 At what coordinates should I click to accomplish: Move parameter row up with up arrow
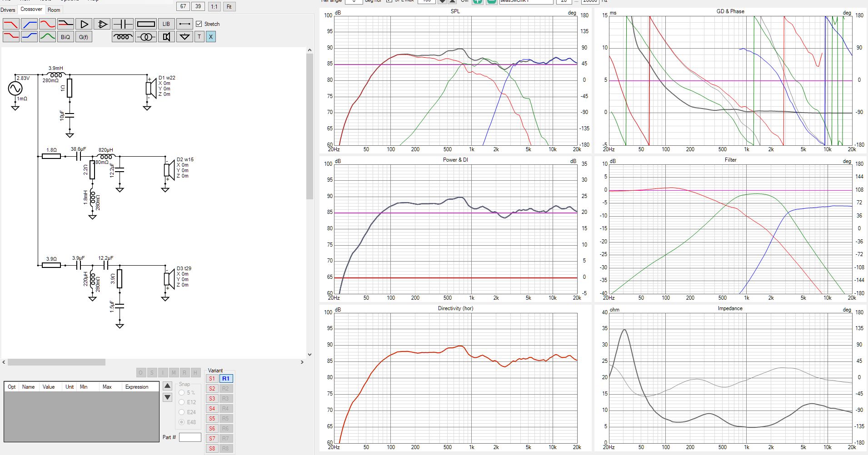click(x=167, y=386)
